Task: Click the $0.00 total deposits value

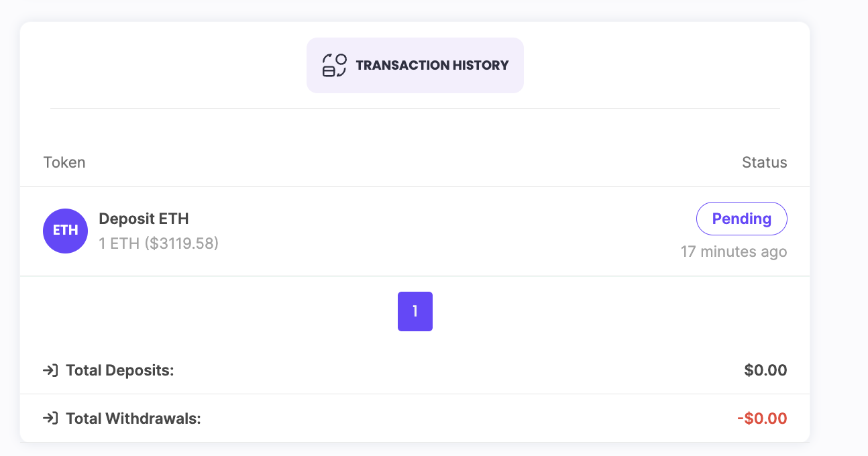Action: pyautogui.click(x=765, y=370)
